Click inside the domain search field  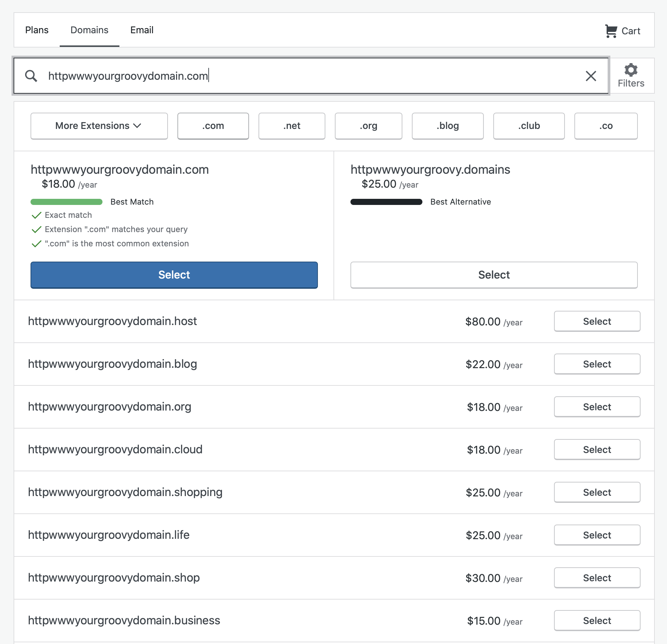306,76
